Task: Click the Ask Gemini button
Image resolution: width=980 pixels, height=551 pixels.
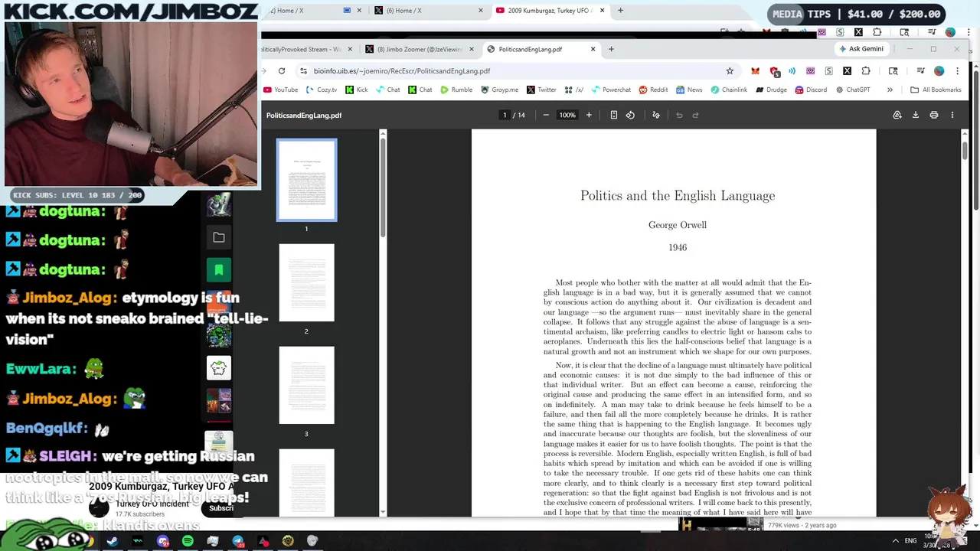Action: [861, 49]
